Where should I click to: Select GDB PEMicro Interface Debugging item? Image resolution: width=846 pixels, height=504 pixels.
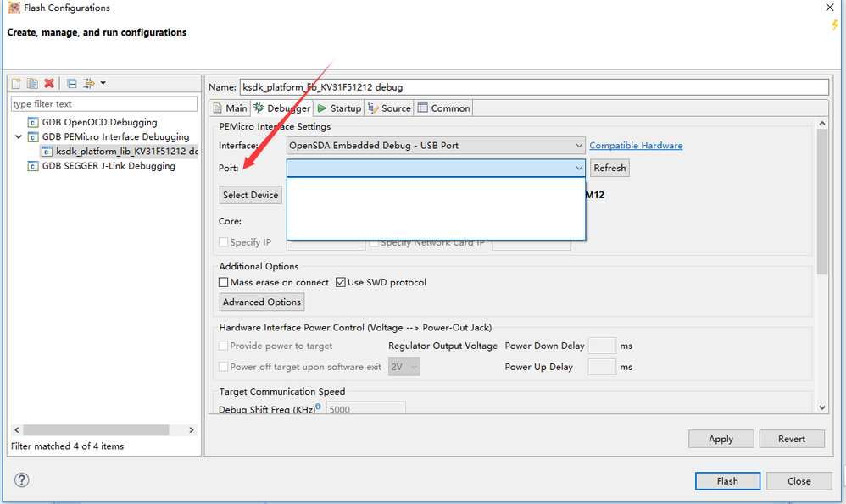[115, 137]
